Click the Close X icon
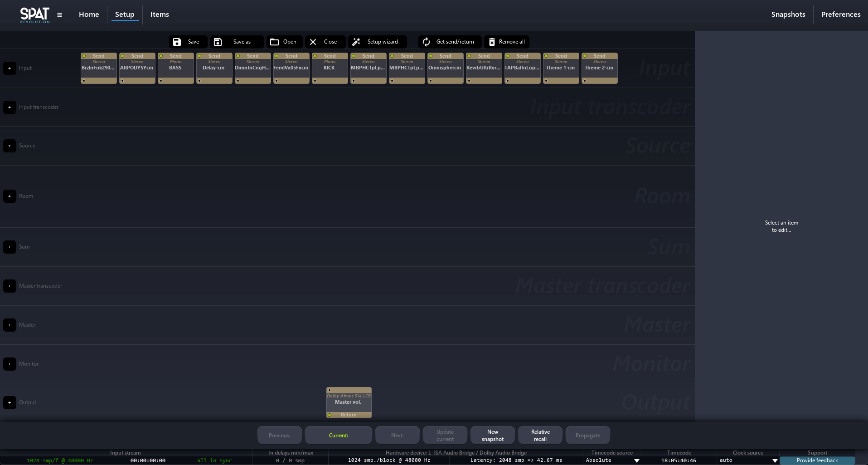 point(313,42)
